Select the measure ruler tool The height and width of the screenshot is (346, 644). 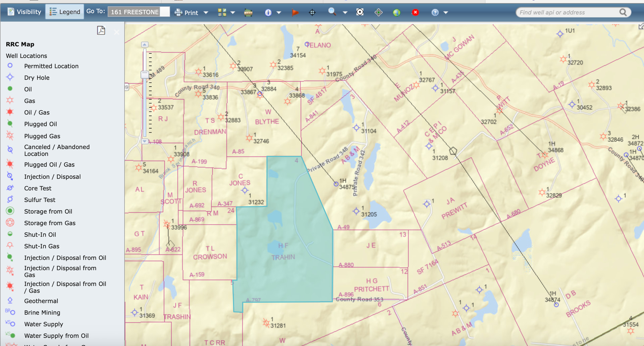[248, 13]
